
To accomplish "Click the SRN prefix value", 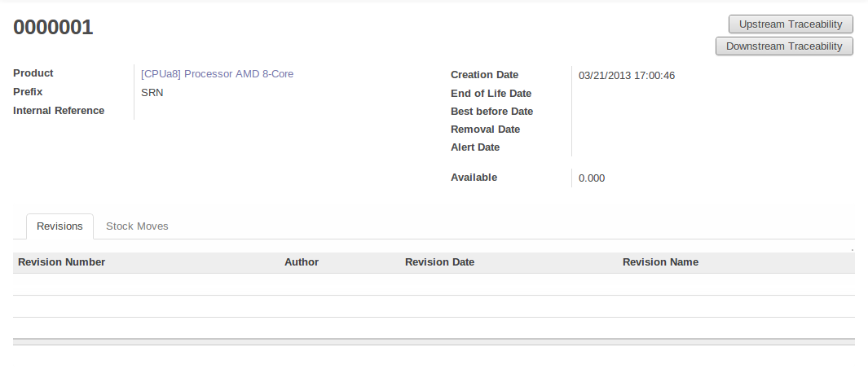I will click(x=152, y=92).
